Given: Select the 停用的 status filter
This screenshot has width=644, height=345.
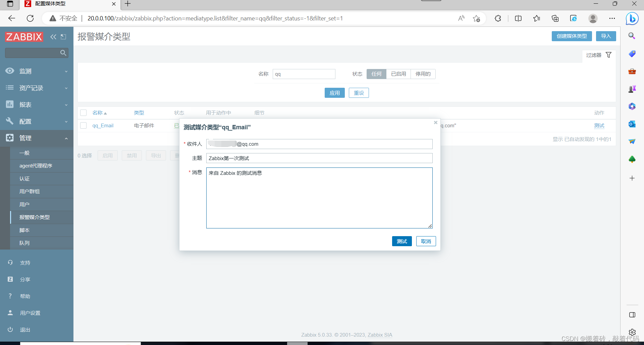Looking at the screenshot, I should (x=423, y=74).
